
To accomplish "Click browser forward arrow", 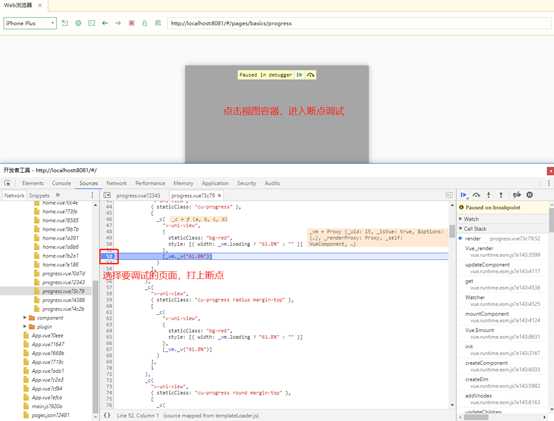I will click(x=118, y=23).
